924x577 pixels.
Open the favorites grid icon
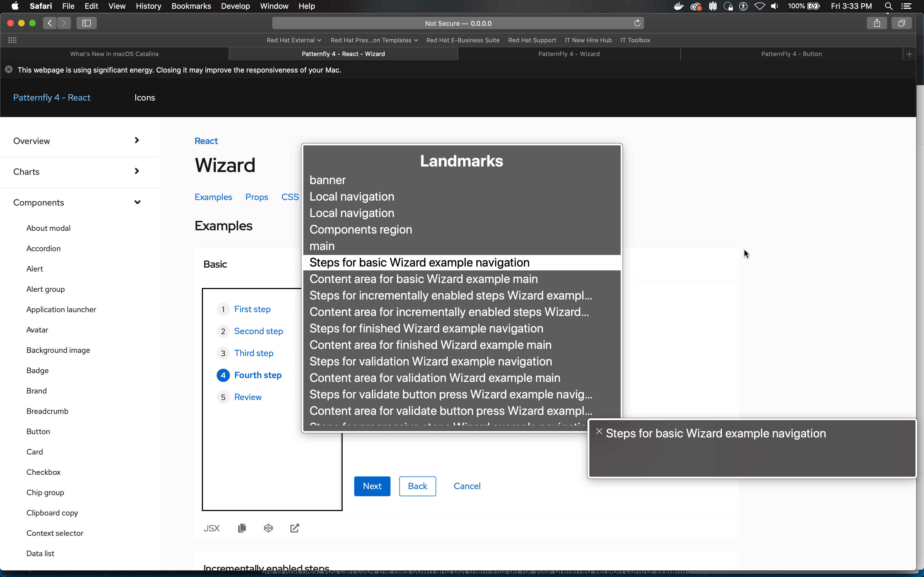click(12, 40)
